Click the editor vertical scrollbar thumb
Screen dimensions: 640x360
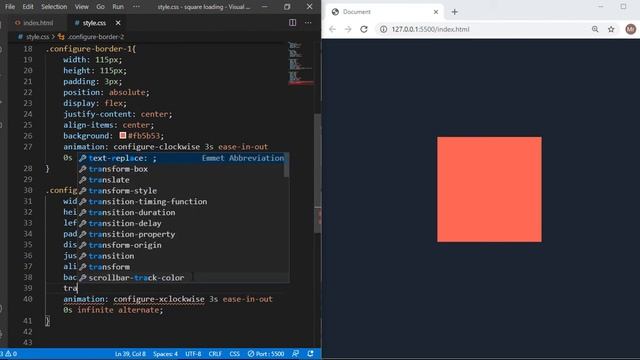[x=317, y=173]
